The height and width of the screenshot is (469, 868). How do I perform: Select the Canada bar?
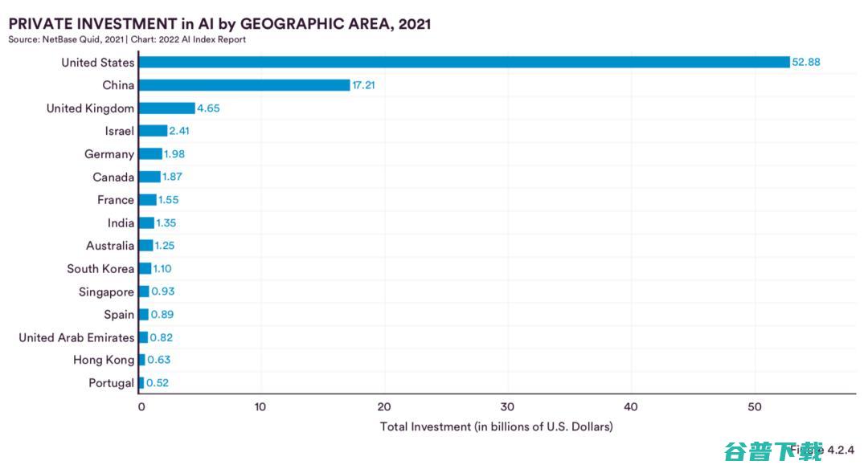[149, 177]
